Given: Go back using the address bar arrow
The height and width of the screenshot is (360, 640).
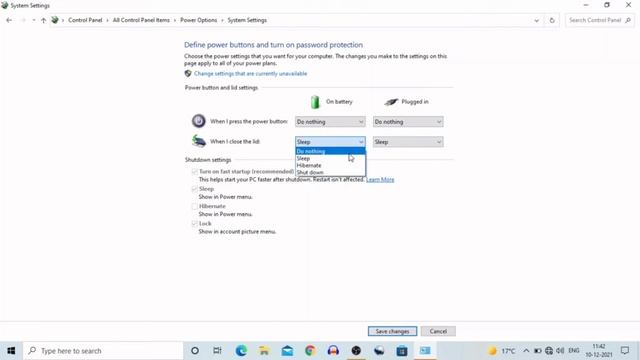Looking at the screenshot, I should [x=9, y=20].
